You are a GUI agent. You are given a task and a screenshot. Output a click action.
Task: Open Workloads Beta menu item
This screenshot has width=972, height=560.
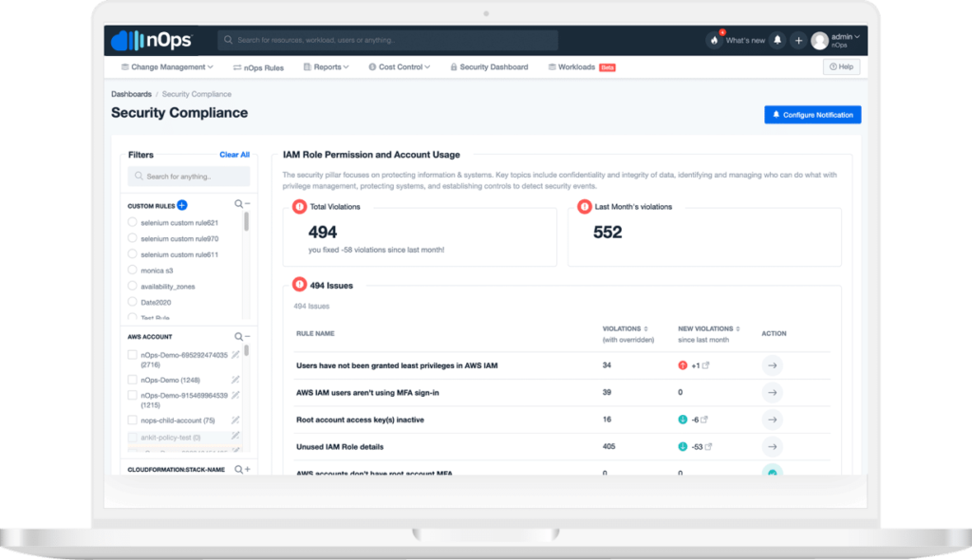pyautogui.click(x=582, y=67)
